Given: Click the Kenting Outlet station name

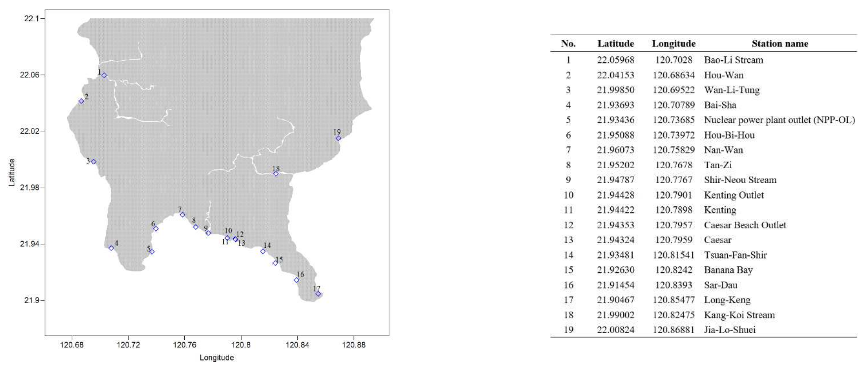Looking at the screenshot, I should coord(734,195).
